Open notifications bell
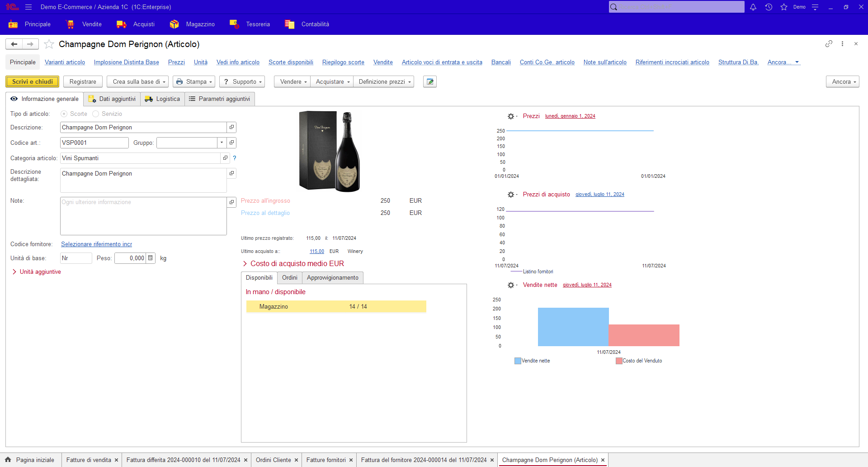The image size is (868, 467). coord(753,7)
